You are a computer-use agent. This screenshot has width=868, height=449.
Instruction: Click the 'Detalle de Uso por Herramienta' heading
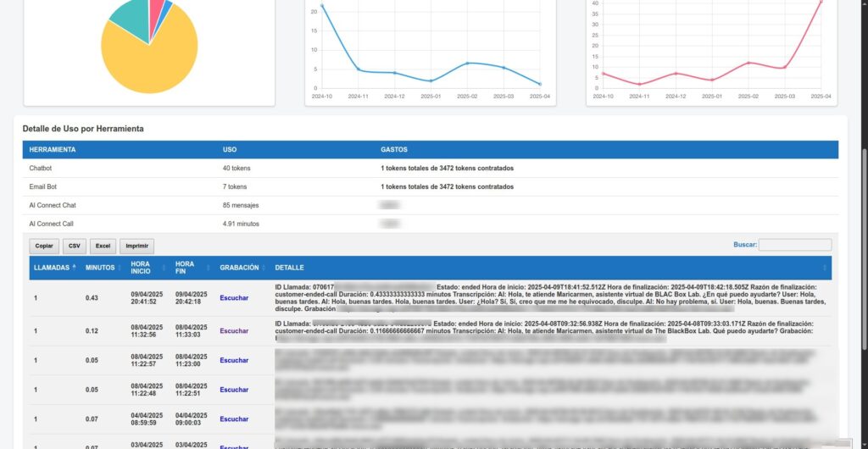pyautogui.click(x=83, y=129)
